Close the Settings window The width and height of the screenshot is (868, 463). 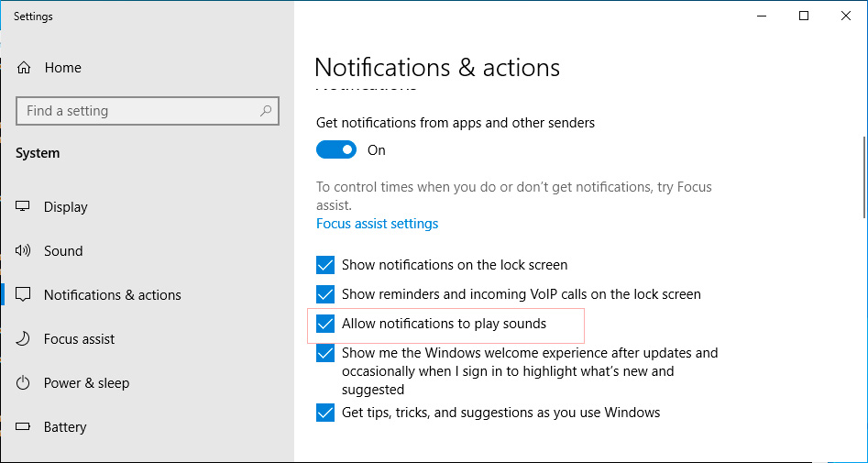(x=846, y=17)
